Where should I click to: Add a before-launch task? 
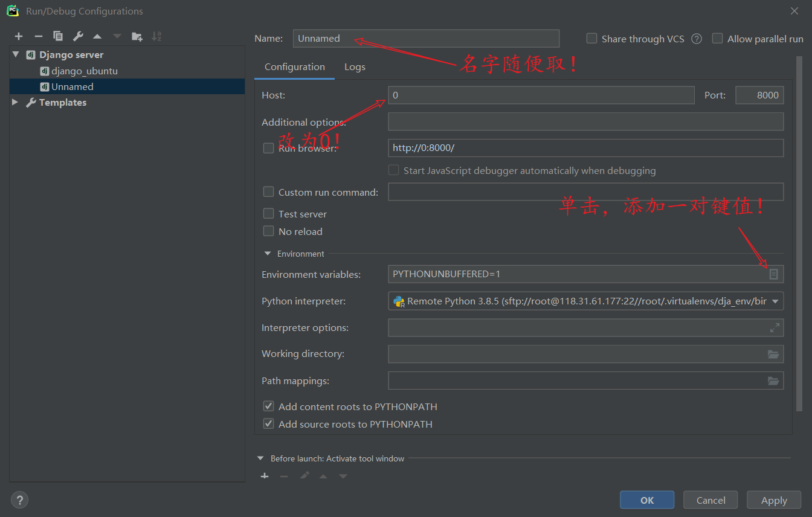point(265,477)
